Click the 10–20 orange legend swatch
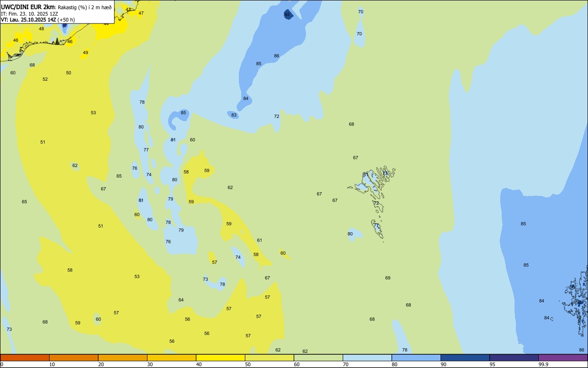The height and width of the screenshot is (368, 588). point(73,357)
